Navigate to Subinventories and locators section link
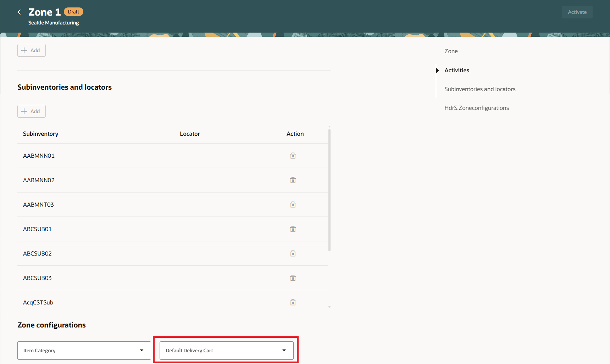The height and width of the screenshot is (364, 610). pyautogui.click(x=480, y=89)
